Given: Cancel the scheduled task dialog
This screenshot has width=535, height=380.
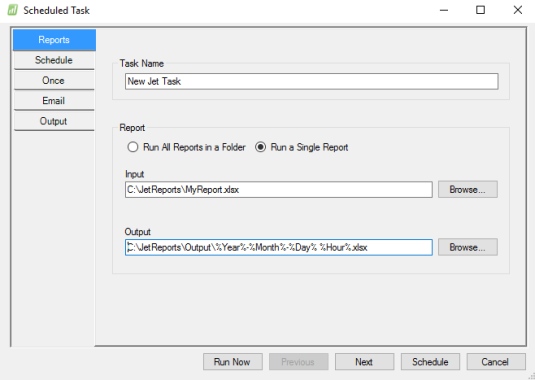Looking at the screenshot, I should (496, 362).
